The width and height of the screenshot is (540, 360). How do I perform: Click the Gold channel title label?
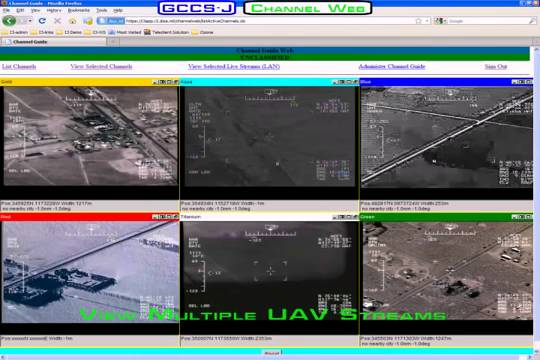click(7, 82)
